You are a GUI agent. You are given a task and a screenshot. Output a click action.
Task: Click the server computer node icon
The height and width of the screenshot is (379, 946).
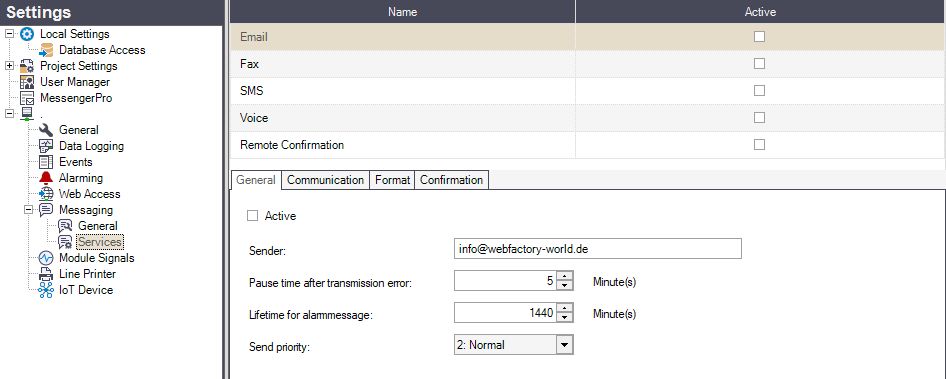[x=27, y=114]
